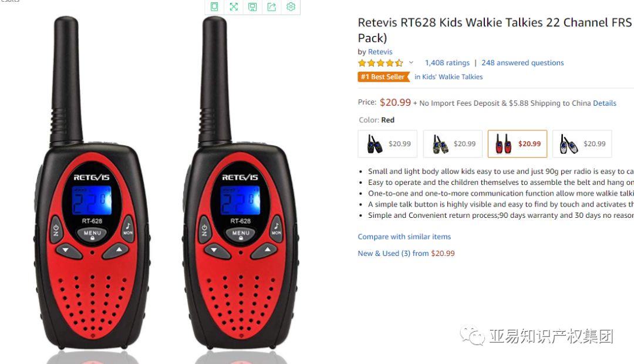Open 248 answered questions link
Screen dimensions: 634x364
522,63
